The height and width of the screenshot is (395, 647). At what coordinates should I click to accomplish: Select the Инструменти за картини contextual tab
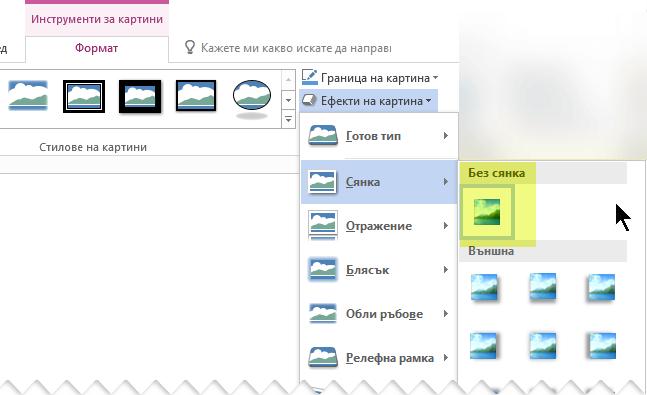click(x=97, y=19)
